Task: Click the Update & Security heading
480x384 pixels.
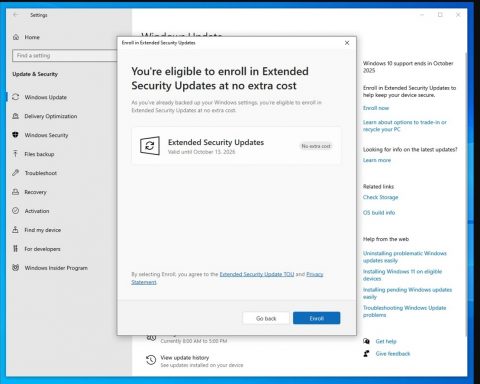Action: pos(35,74)
